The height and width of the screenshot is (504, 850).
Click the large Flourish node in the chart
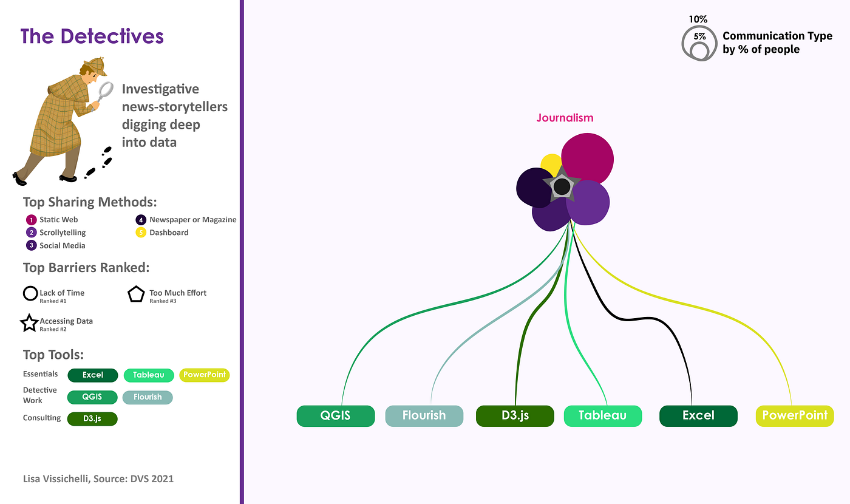point(424,416)
